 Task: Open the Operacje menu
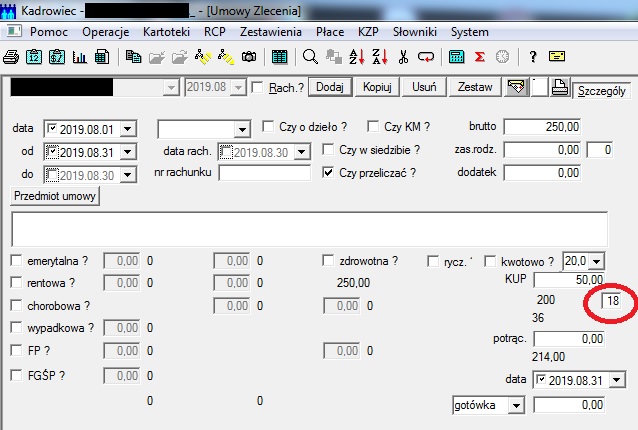[x=105, y=32]
